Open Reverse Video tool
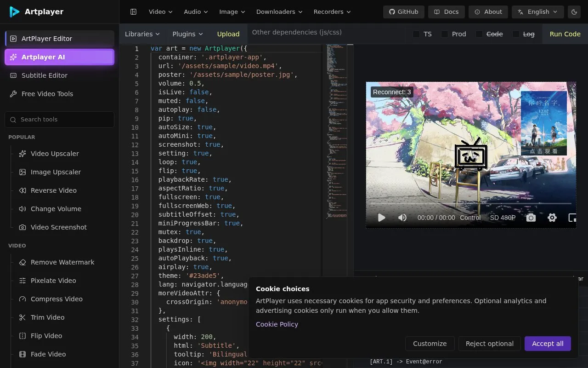 coord(53,190)
